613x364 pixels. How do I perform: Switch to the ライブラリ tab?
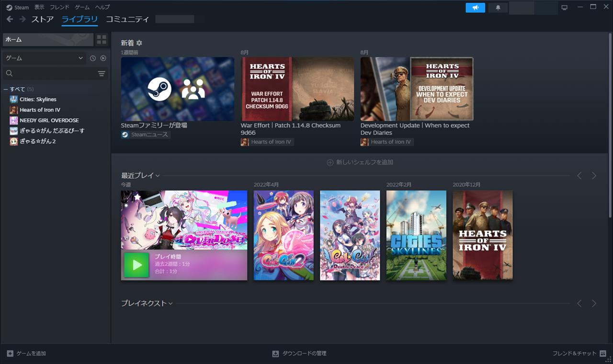79,20
